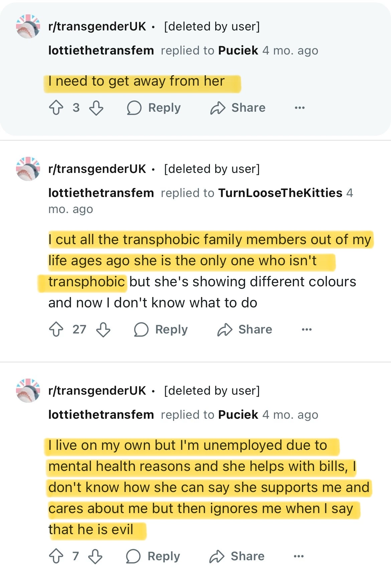The height and width of the screenshot is (588, 391).
Task: Open more options on the last comment
Action: pos(298,556)
